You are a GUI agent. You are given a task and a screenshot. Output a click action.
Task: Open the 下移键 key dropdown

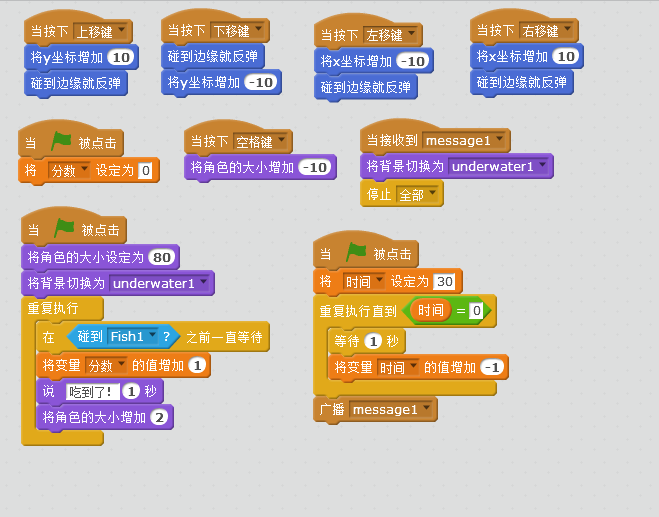[x=237, y=31]
